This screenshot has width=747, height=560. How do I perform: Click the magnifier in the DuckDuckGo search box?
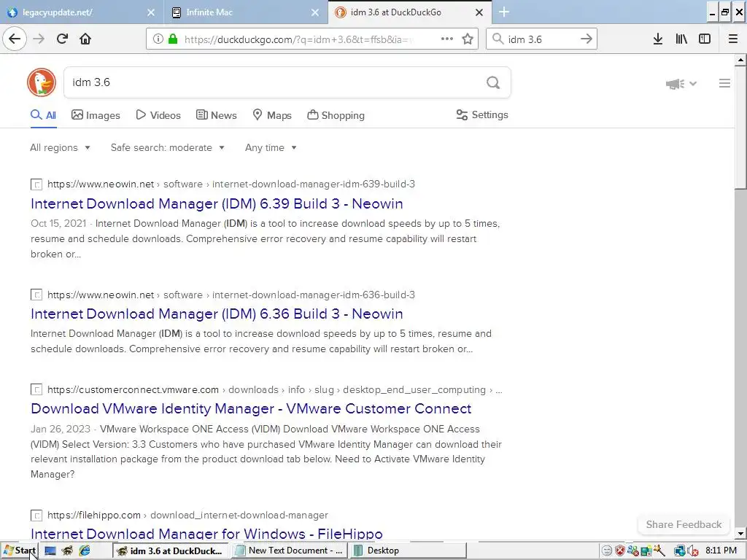(x=493, y=83)
